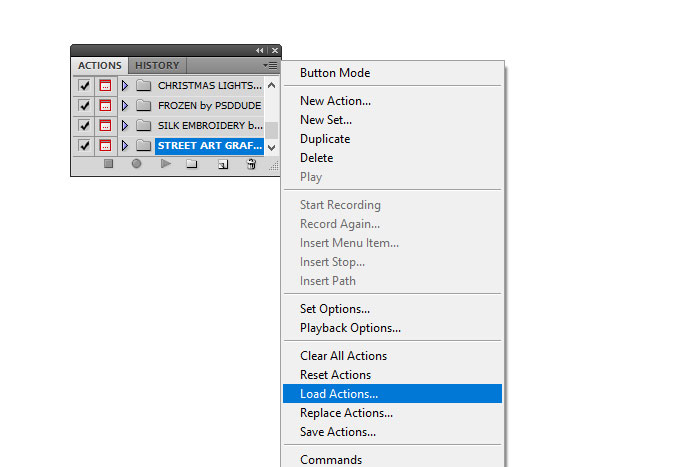Switch to the HISTORY tab

tap(157, 66)
